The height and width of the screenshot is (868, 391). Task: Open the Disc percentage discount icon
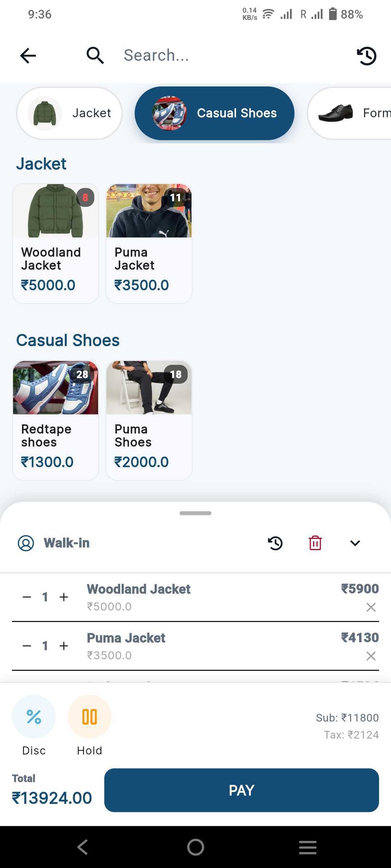pos(34,717)
